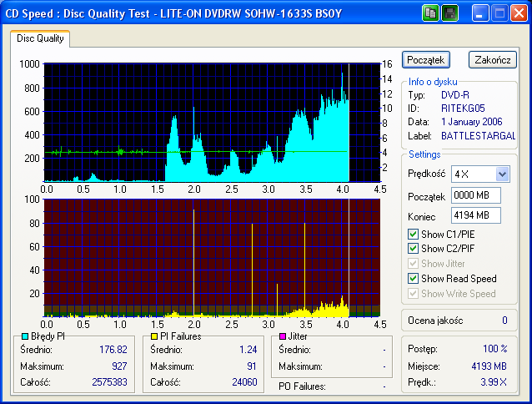Image resolution: width=532 pixels, height=404 pixels.
Task: Click the PI Failures average 1.24
Action: [248, 350]
